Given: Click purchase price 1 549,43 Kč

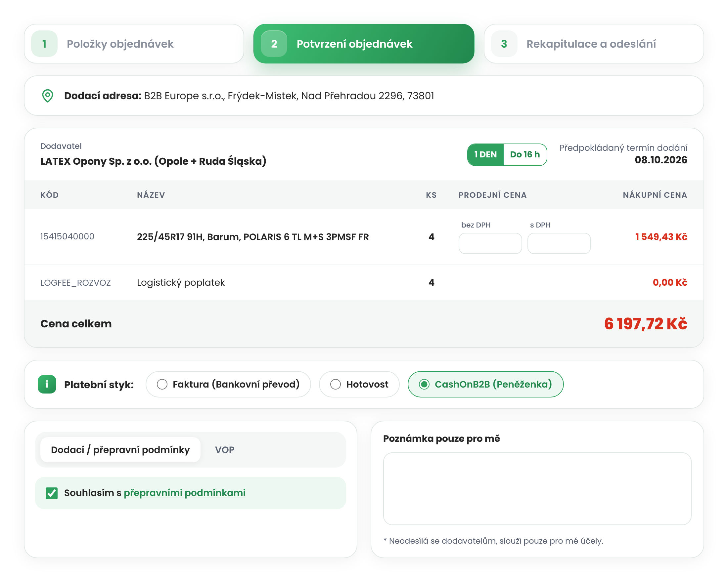Looking at the screenshot, I should click(x=661, y=237).
